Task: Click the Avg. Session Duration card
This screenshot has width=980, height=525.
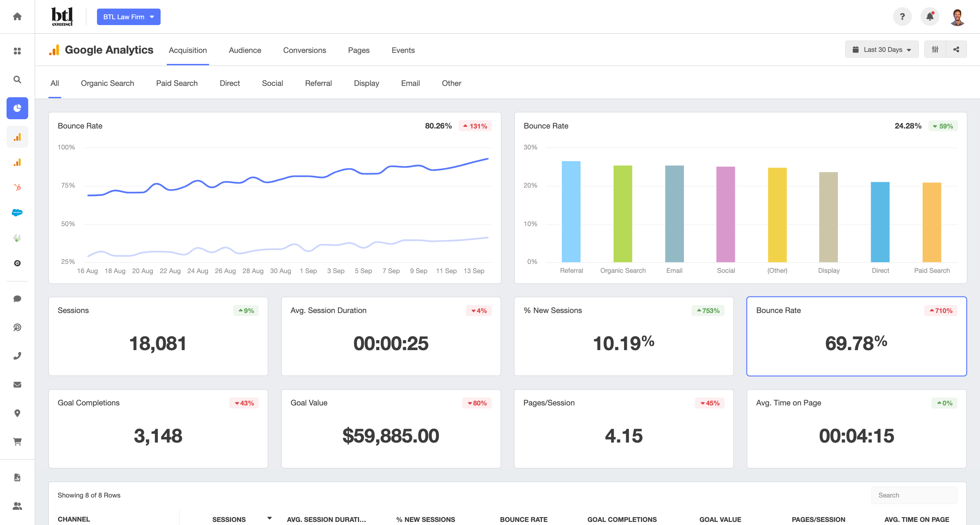Action: pyautogui.click(x=391, y=336)
